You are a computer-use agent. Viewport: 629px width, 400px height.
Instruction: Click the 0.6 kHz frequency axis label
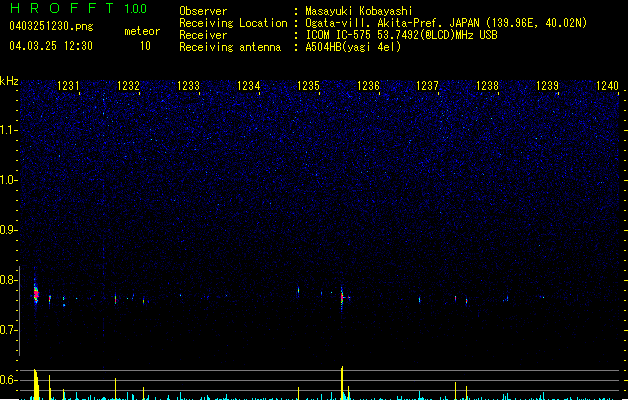pyautogui.click(x=9, y=380)
